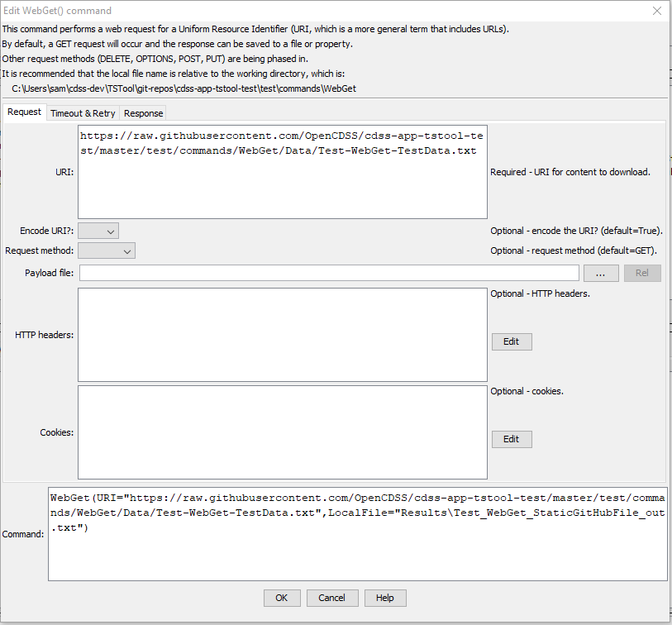Click the working directory path text
Image resolution: width=672 pixels, height=625 pixels.
[x=183, y=88]
